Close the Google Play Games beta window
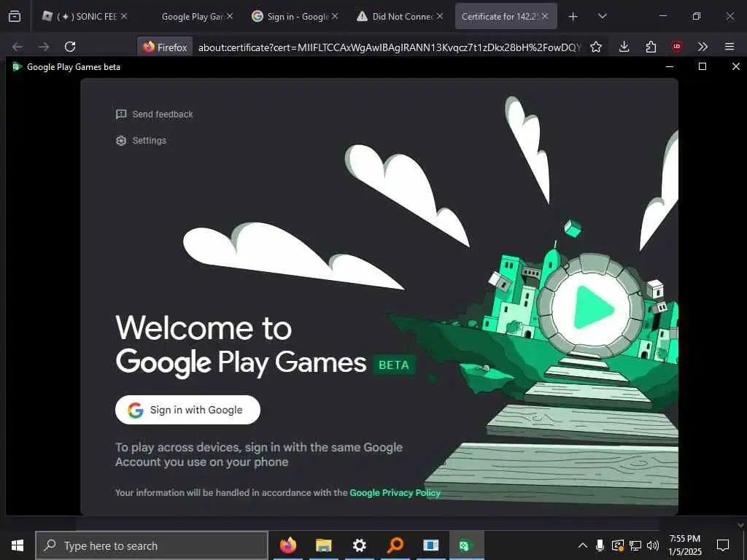Image resolution: width=747 pixels, height=560 pixels. click(x=735, y=66)
